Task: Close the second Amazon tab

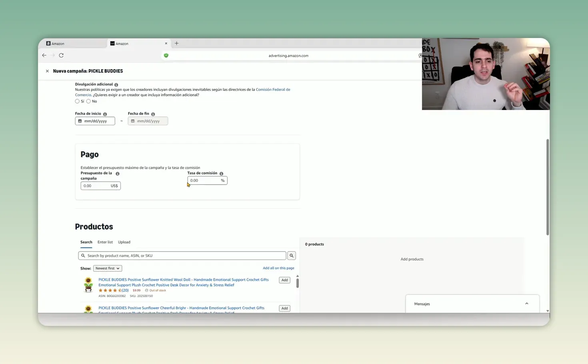Action: [x=166, y=44]
